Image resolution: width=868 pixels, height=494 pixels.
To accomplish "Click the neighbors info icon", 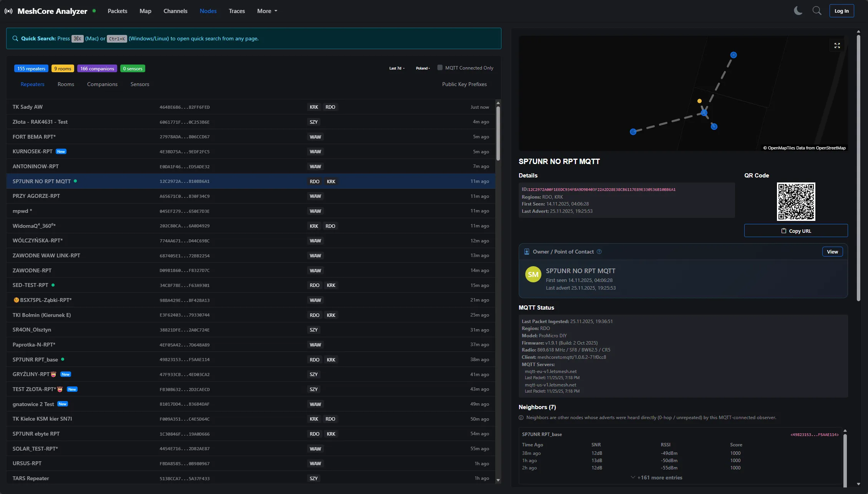I will coord(521,418).
